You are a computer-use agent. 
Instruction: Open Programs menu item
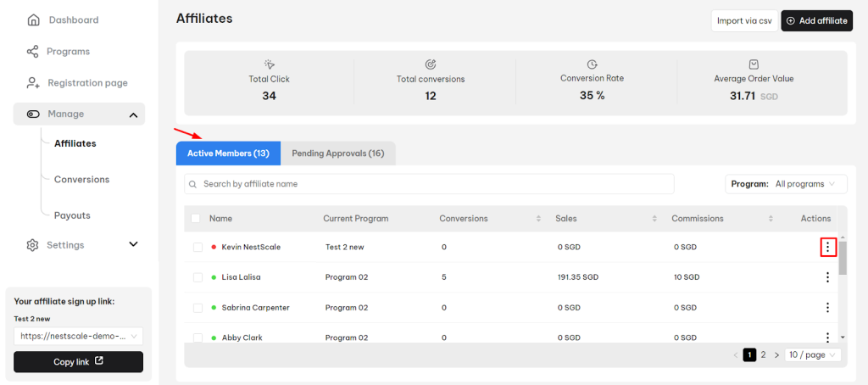[68, 52]
